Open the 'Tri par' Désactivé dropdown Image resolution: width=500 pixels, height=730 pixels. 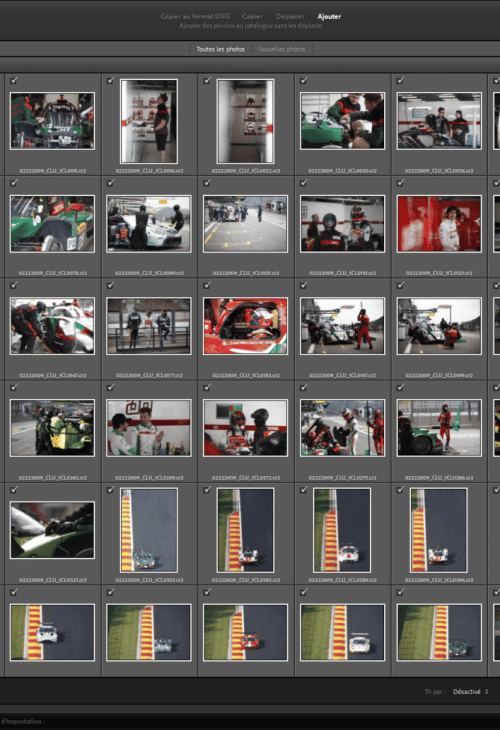tap(470, 691)
